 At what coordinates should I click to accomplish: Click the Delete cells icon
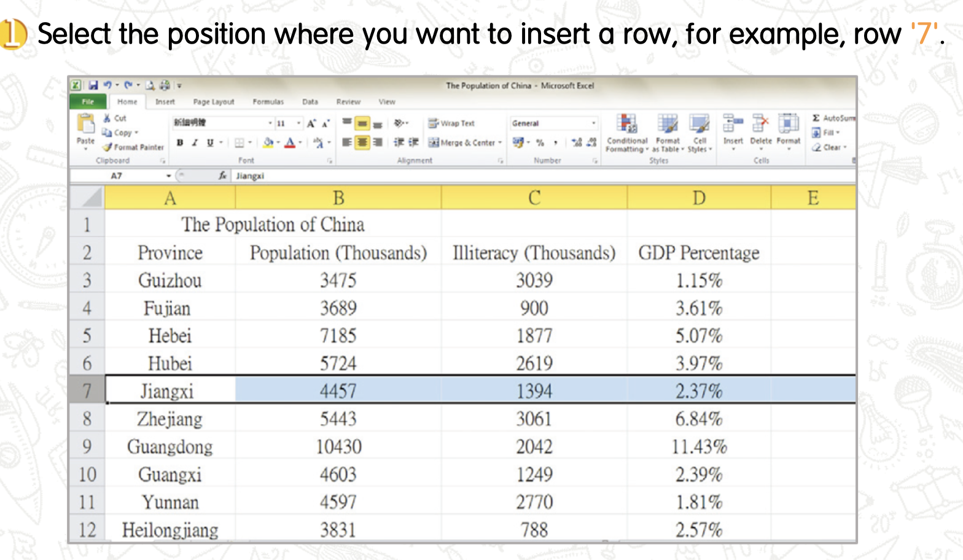pyautogui.click(x=760, y=125)
